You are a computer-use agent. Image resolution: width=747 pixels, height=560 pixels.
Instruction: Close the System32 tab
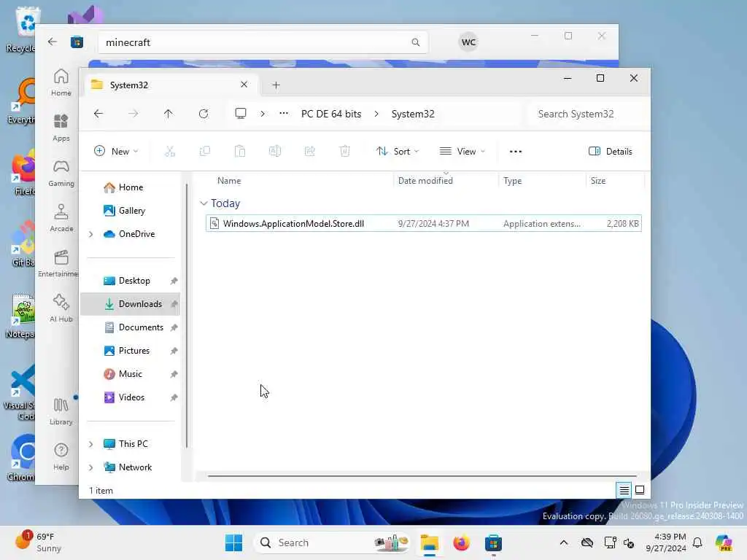pyautogui.click(x=244, y=85)
